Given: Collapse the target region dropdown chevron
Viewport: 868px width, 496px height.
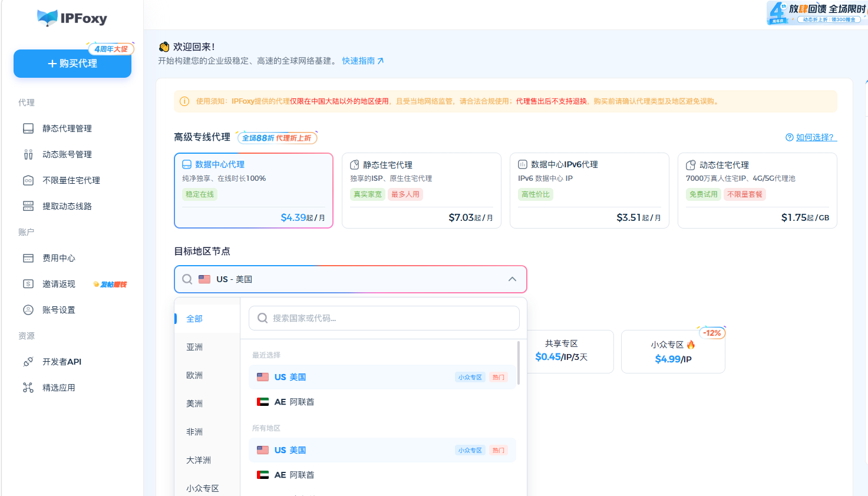Looking at the screenshot, I should click(x=512, y=279).
